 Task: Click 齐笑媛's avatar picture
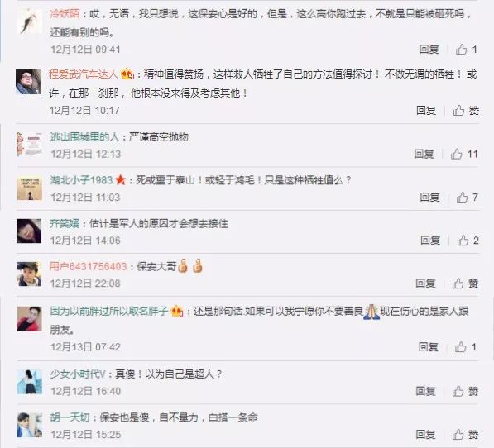click(29, 231)
